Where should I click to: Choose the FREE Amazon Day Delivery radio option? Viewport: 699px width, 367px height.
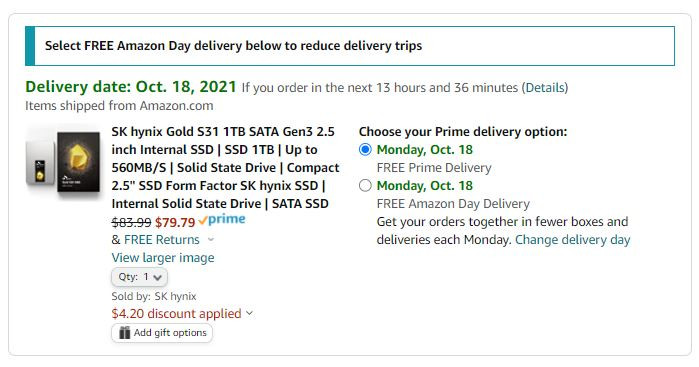pyautogui.click(x=365, y=186)
